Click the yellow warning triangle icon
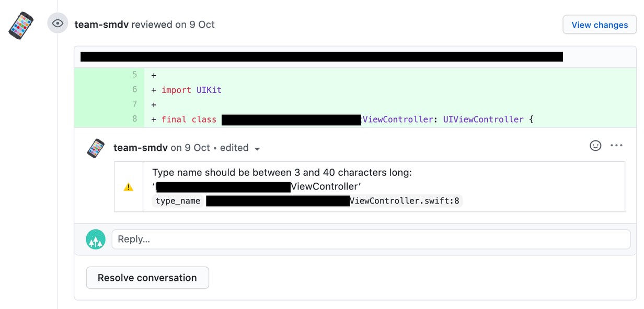The width and height of the screenshot is (644, 309). click(x=128, y=187)
